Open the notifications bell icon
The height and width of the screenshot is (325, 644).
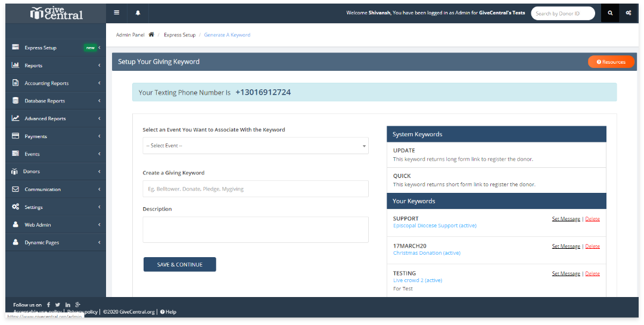[138, 12]
